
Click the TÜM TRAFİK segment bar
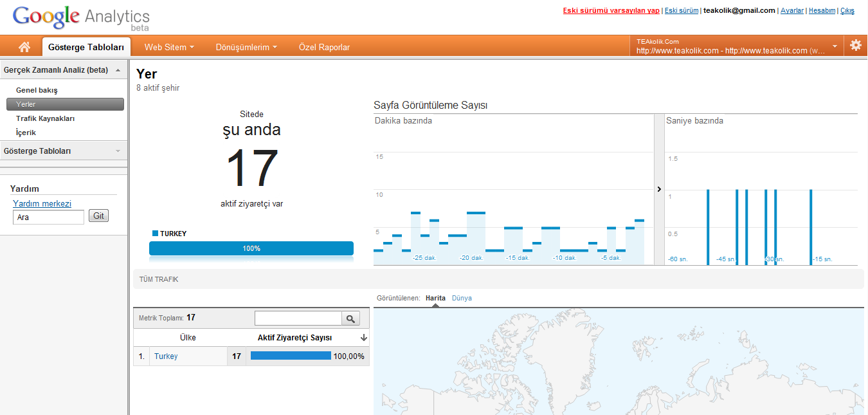498,279
